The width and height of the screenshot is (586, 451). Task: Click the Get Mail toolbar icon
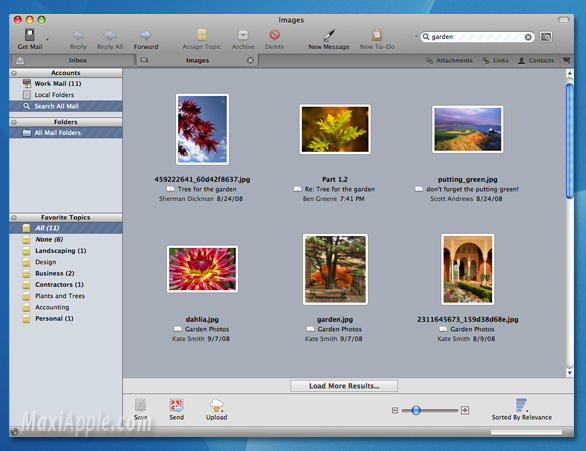(30, 35)
